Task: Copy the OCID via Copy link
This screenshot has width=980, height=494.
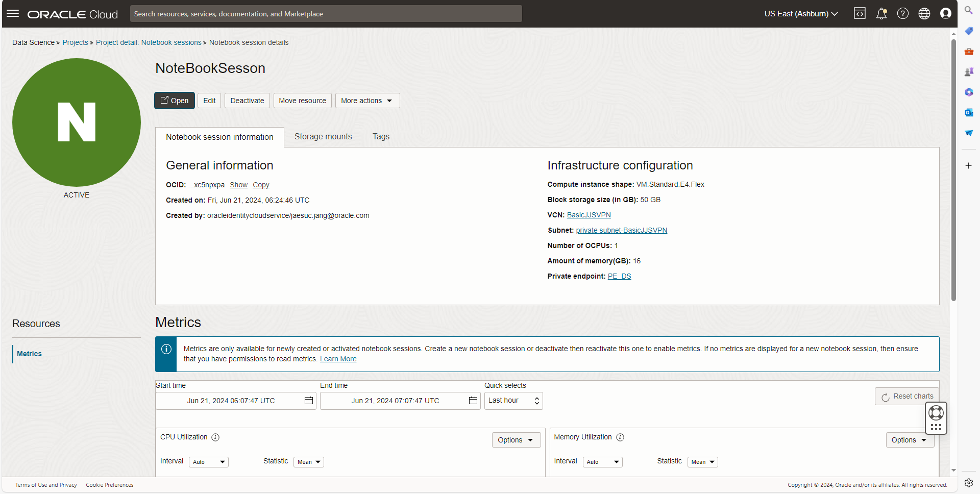Action: tap(261, 185)
